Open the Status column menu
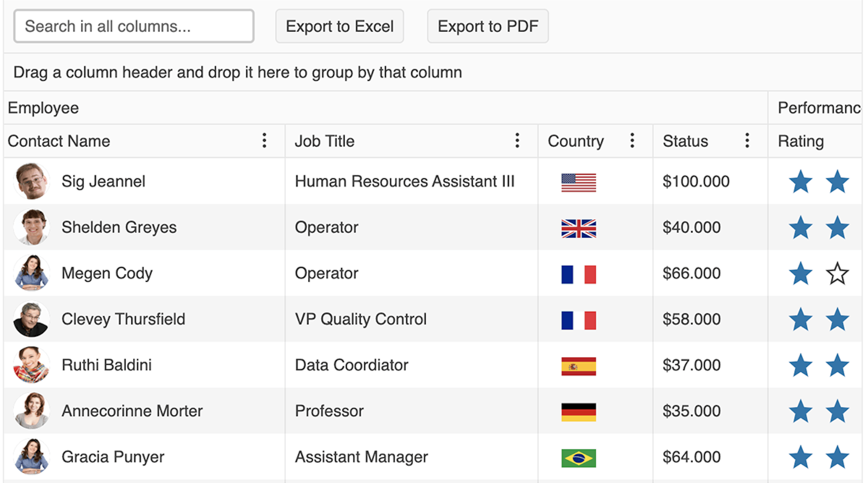The width and height of the screenshot is (868, 483). pos(747,141)
